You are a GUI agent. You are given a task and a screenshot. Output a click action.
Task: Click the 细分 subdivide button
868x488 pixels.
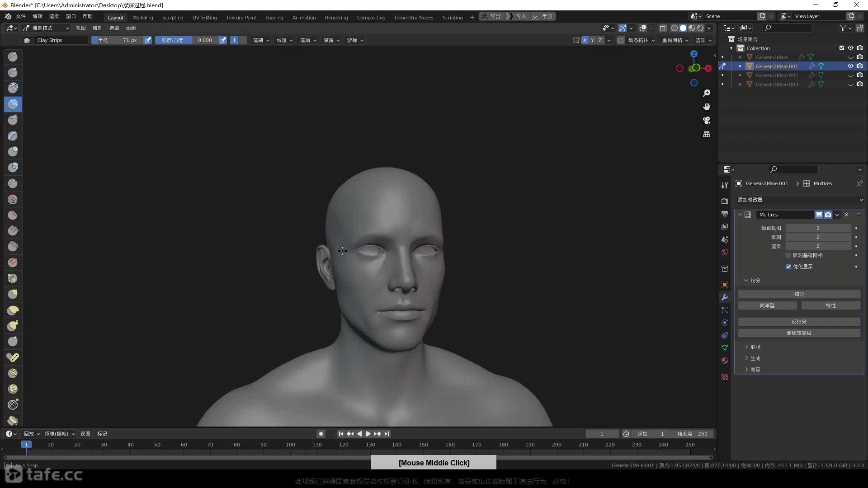[x=799, y=294]
